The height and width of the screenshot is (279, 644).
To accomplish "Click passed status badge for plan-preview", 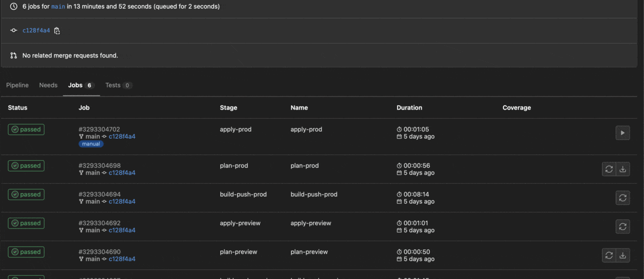I will [x=26, y=252].
